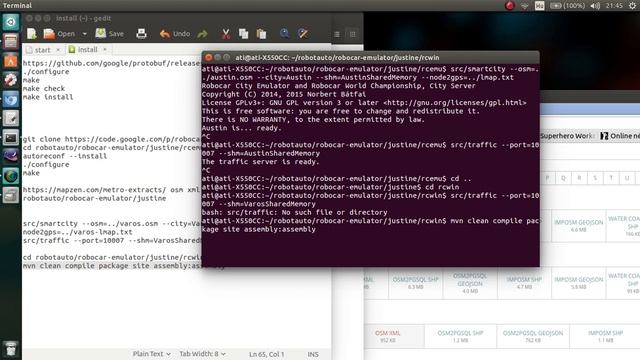Open the battery (100%) indicator
This screenshot has width=640, height=360.
pos(568,6)
